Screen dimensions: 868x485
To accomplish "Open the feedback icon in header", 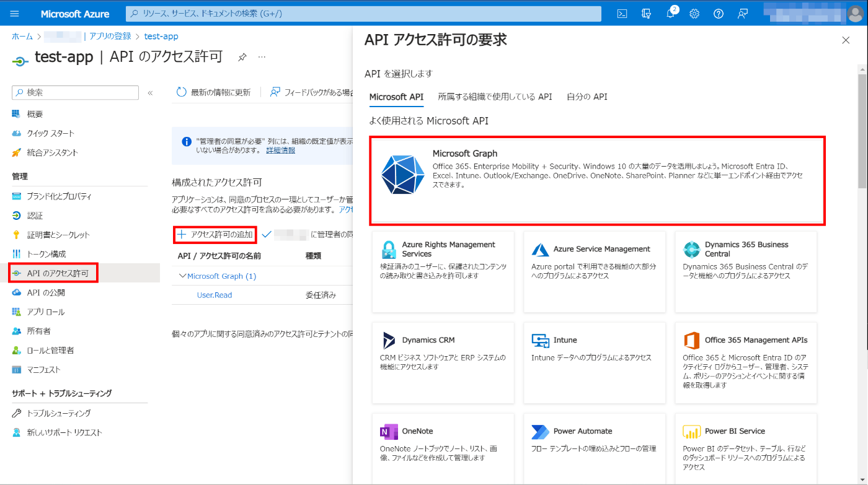I will point(743,14).
